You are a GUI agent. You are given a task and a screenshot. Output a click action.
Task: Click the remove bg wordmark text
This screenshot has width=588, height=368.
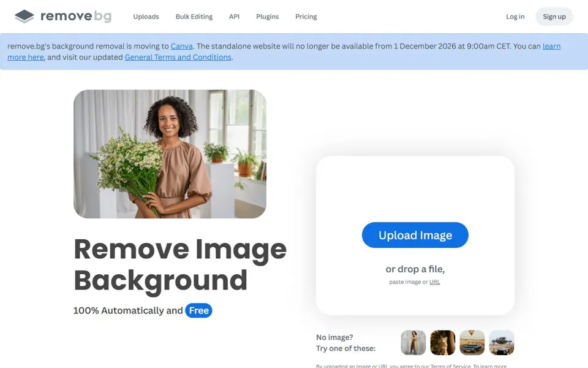[x=76, y=16]
